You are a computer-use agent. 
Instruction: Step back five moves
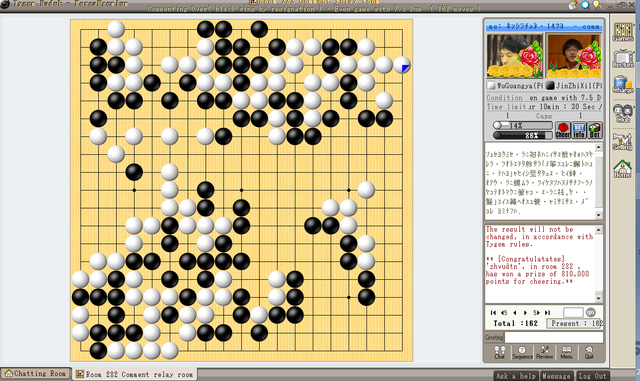[x=504, y=312]
